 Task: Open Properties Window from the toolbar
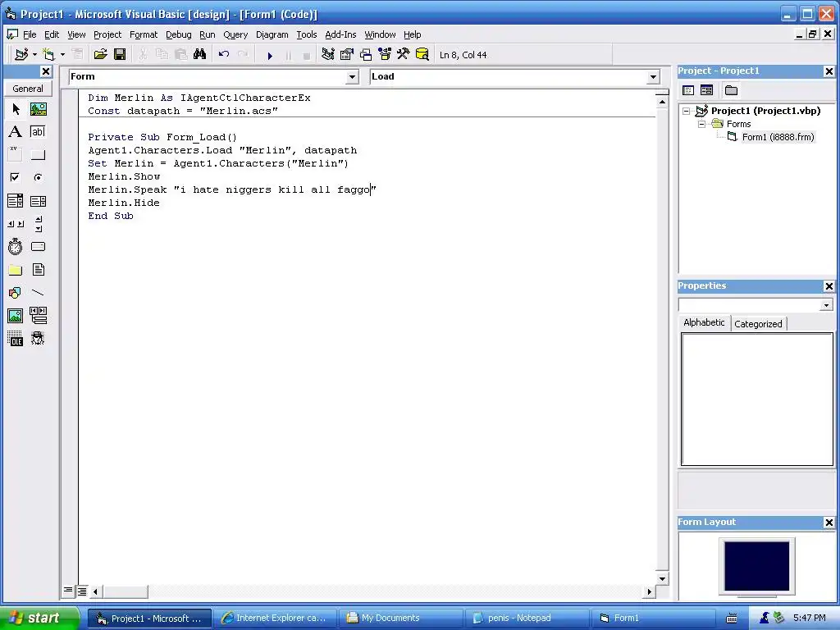pos(347,54)
